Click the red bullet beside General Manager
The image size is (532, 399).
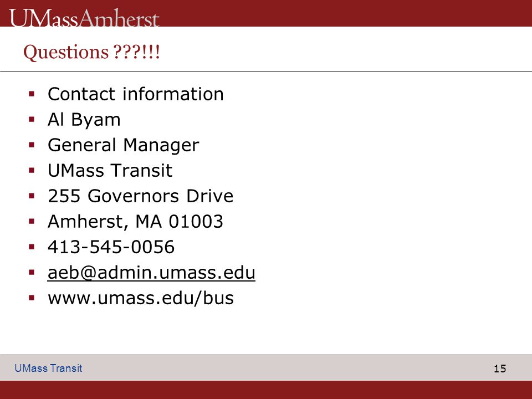tap(32, 145)
